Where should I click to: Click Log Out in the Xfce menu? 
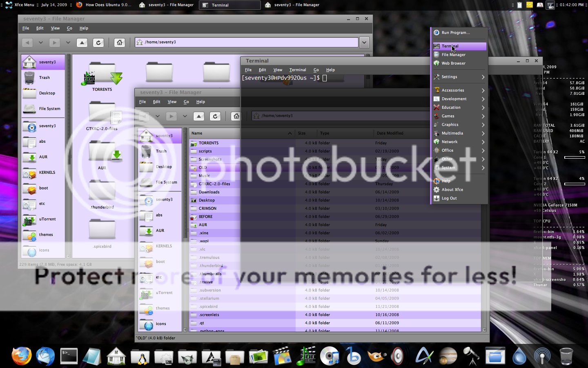click(x=449, y=198)
